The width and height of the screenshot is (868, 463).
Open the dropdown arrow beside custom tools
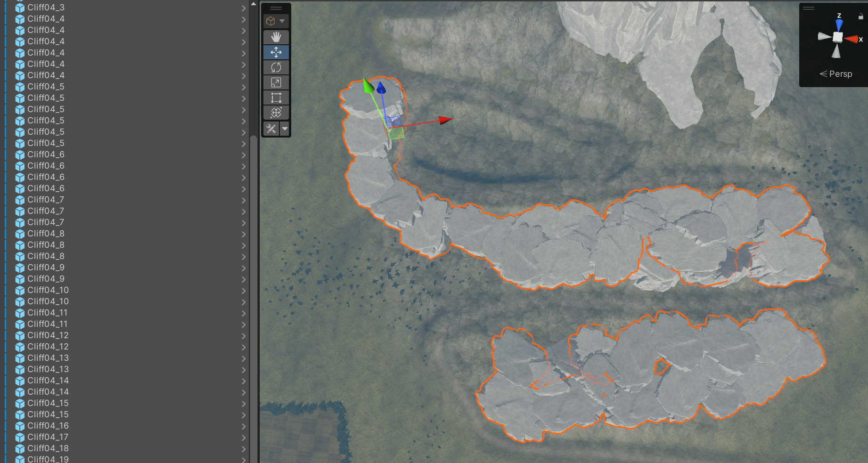click(x=285, y=129)
